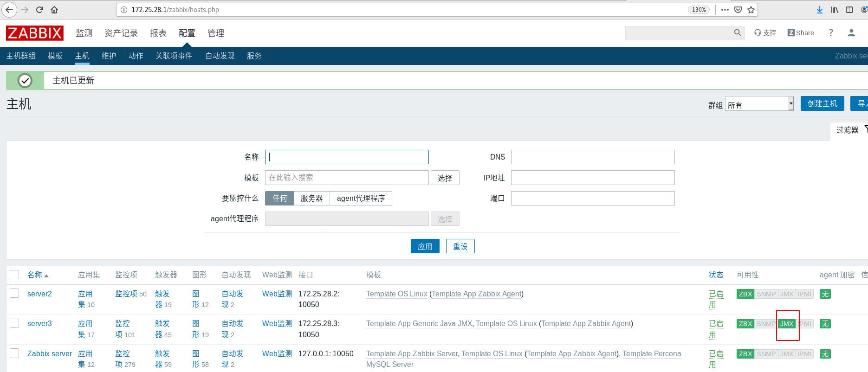Click the browser forward arrow
The image size is (868, 372).
25,10
